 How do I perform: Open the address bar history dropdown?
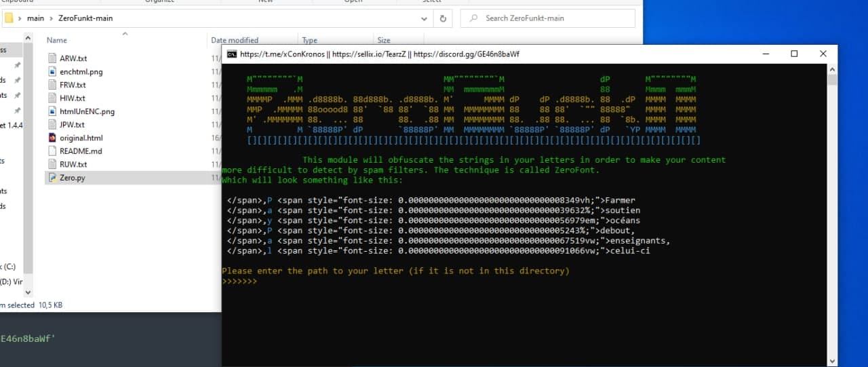click(x=425, y=18)
